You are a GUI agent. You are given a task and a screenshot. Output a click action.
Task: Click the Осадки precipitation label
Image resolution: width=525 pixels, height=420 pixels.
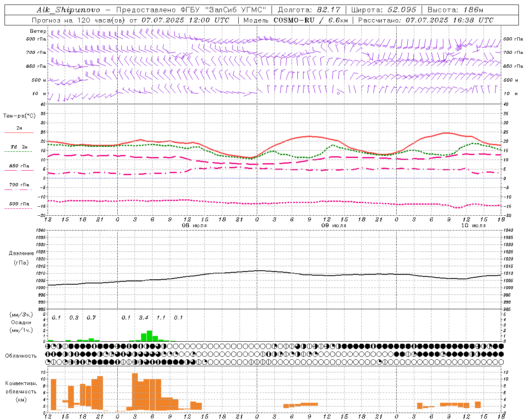tap(21, 322)
